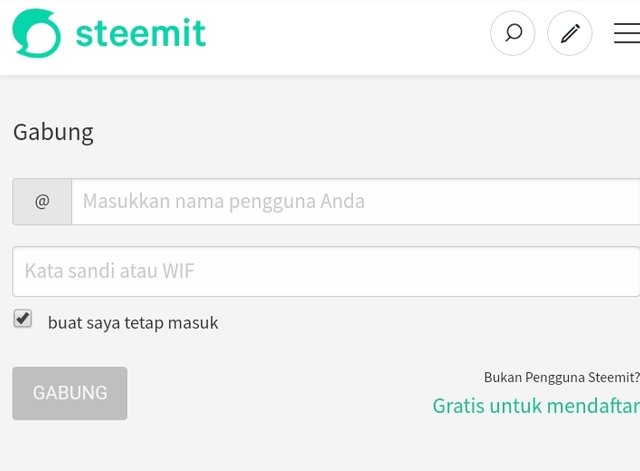The width and height of the screenshot is (640, 471).
Task: Uncheck the keep-me-logged-in checkbox
Action: (23, 318)
